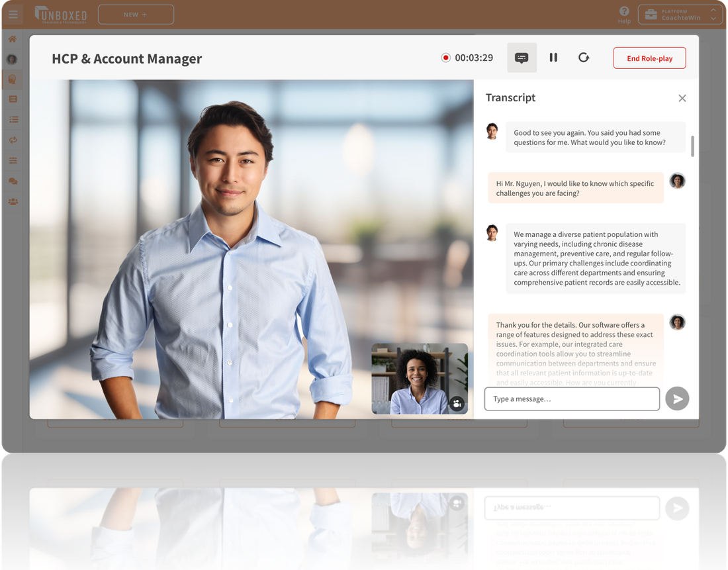Restart the role-play with the refresh icon
The width and height of the screenshot is (728, 570).
click(x=584, y=58)
